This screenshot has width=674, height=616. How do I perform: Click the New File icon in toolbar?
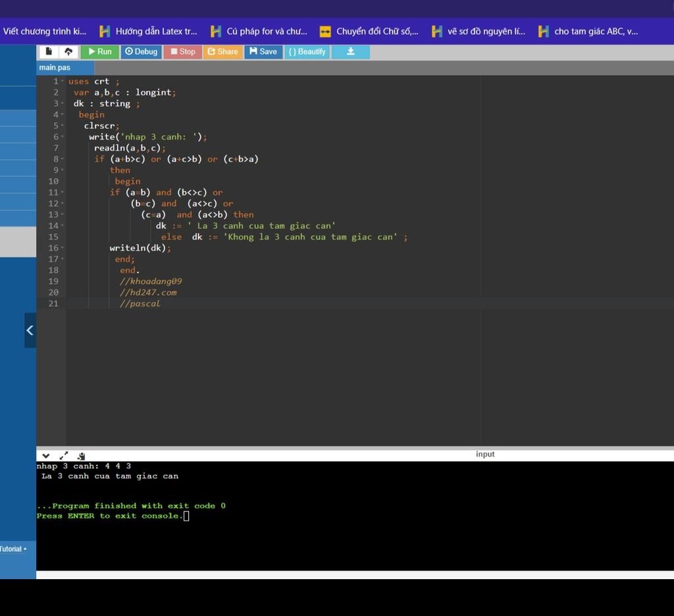pyautogui.click(x=49, y=51)
